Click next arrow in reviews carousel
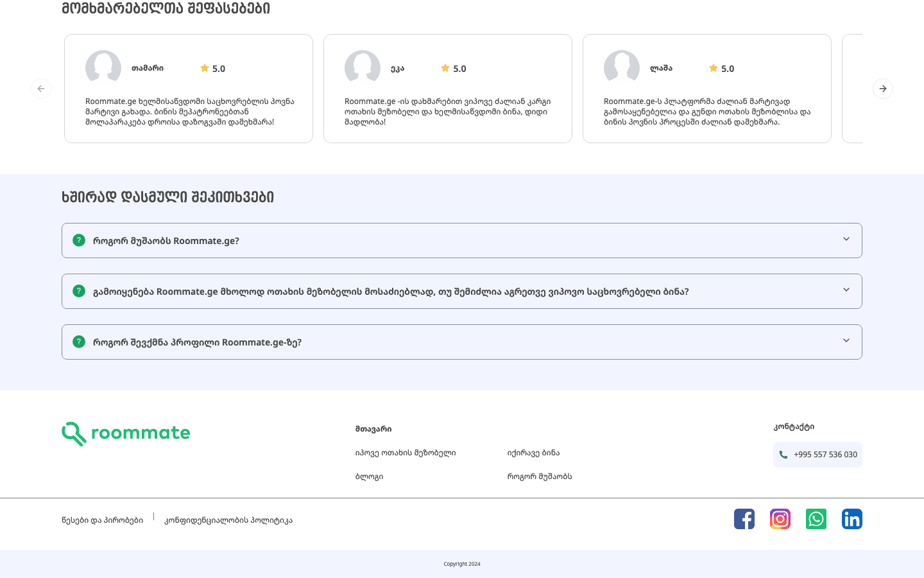This screenshot has width=924, height=578. click(883, 89)
